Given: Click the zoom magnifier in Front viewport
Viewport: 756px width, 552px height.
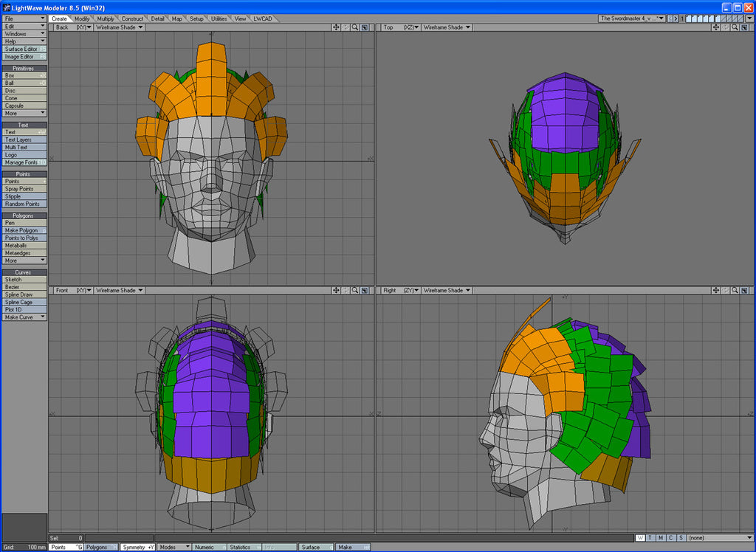Looking at the screenshot, I should pyautogui.click(x=355, y=291).
